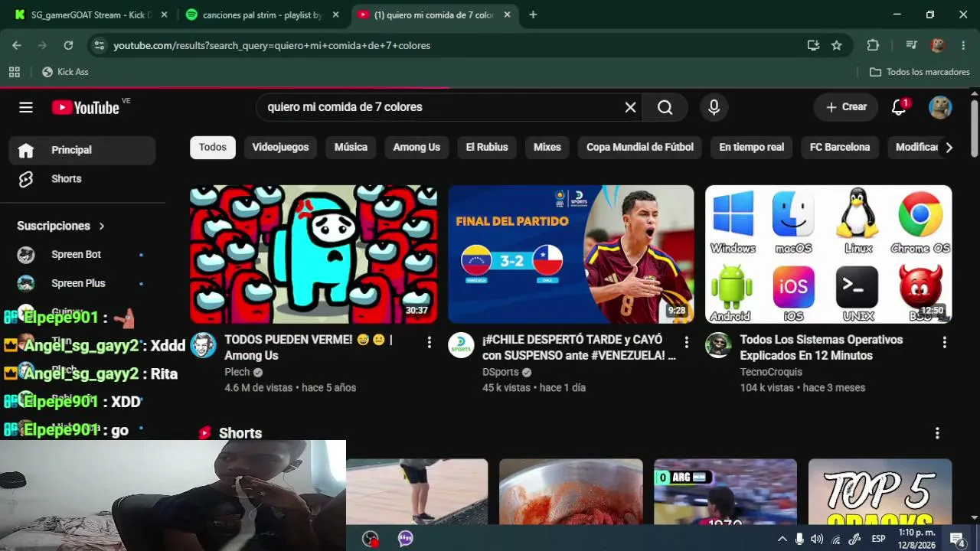
Task: Filter results by Videojuegos
Action: [280, 148]
